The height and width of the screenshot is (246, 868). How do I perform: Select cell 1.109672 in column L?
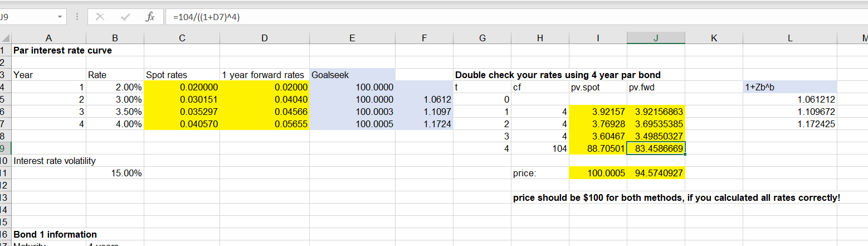tap(790, 112)
